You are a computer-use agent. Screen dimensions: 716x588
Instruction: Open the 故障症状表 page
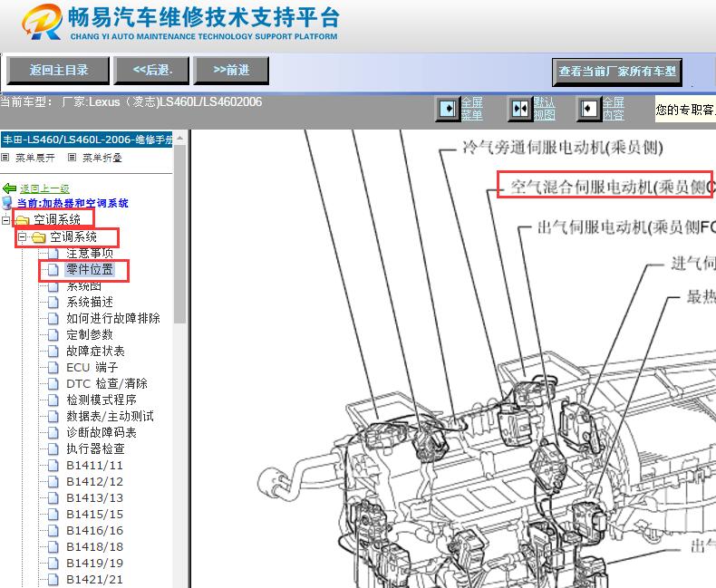tap(95, 351)
